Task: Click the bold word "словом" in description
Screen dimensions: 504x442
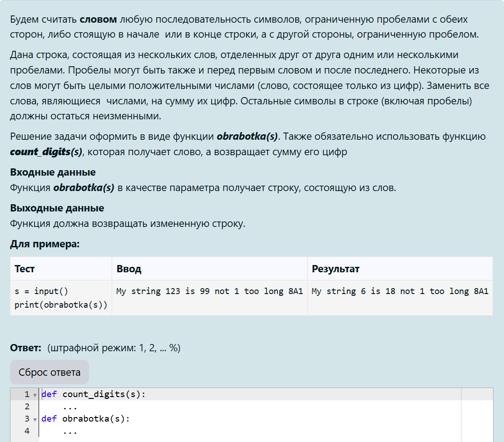Action: point(99,20)
